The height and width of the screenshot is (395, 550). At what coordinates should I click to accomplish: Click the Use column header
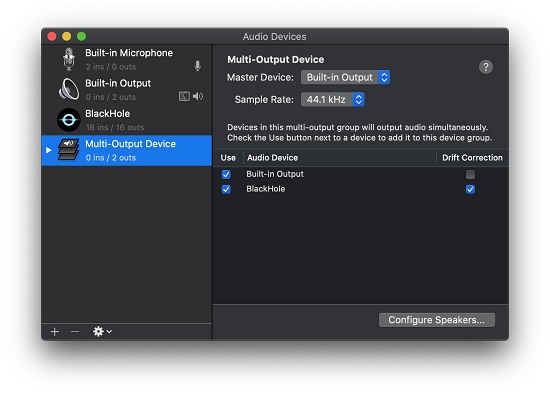pos(228,158)
